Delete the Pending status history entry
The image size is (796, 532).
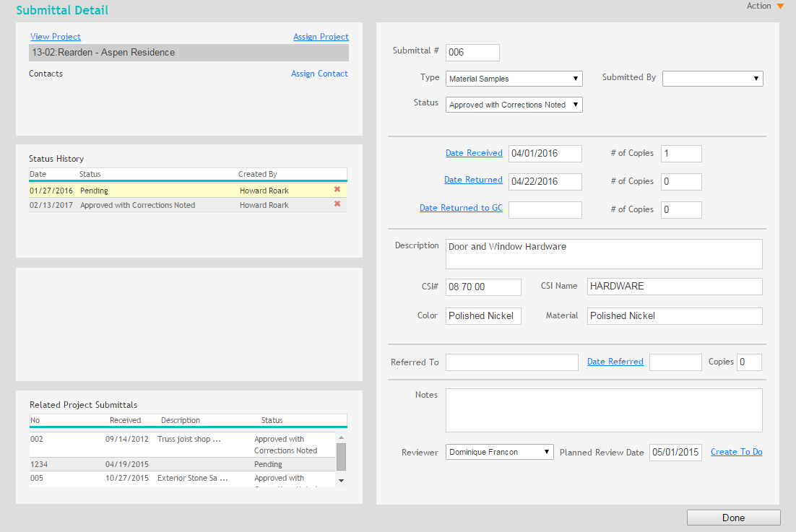coord(337,190)
